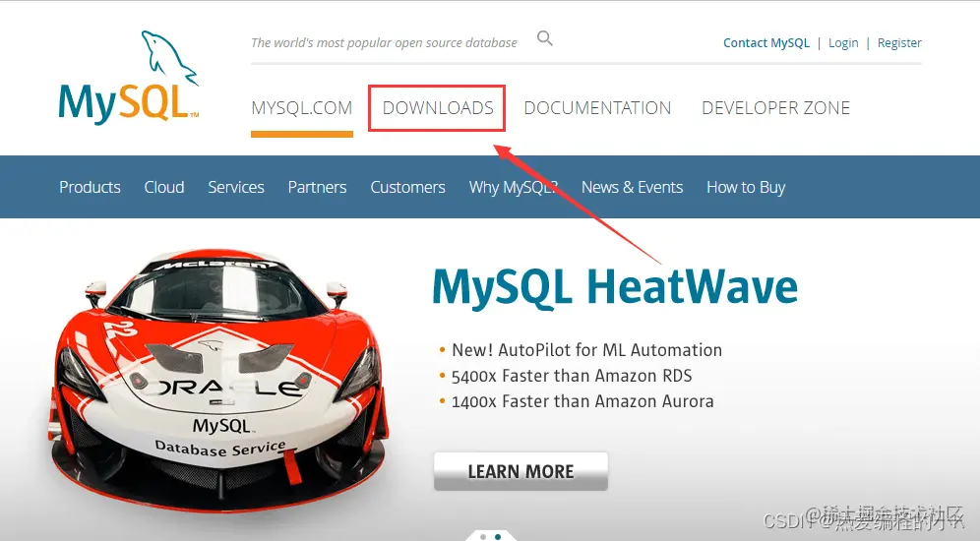The width and height of the screenshot is (980, 541).
Task: Open the Products menu
Action: 90,188
